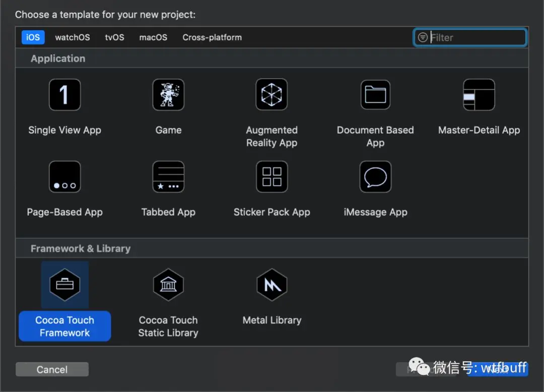This screenshot has height=392, width=544.
Task: Pick the Augmented Reality App icon
Action: (x=271, y=94)
